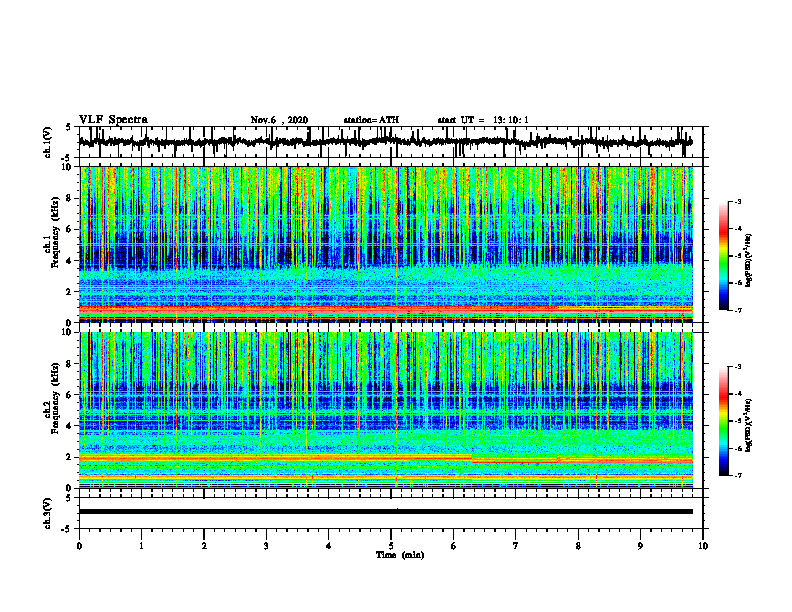Click the ch.2 frequency tick label '4'
Image resolution: width=792 pixels, height=612 pixels.
pos(70,426)
